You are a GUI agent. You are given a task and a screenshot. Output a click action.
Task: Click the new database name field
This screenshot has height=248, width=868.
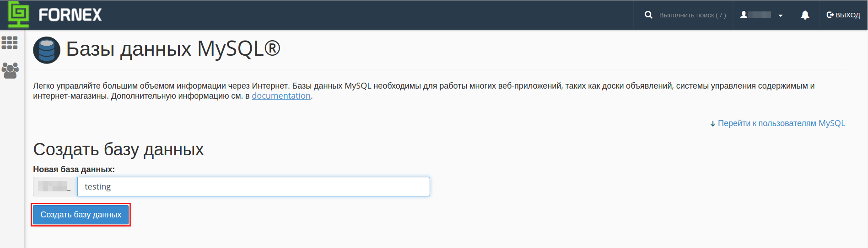pos(253,186)
